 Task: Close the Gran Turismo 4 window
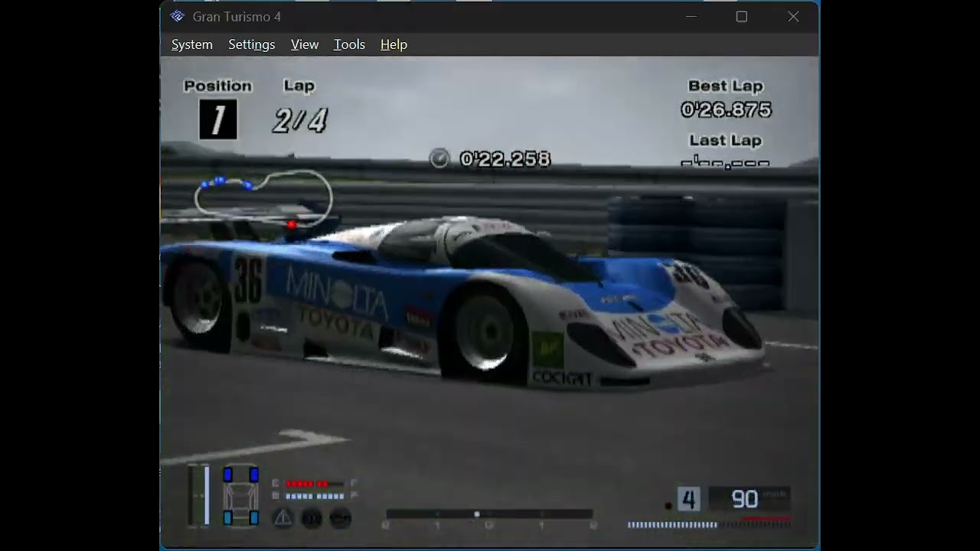click(793, 16)
